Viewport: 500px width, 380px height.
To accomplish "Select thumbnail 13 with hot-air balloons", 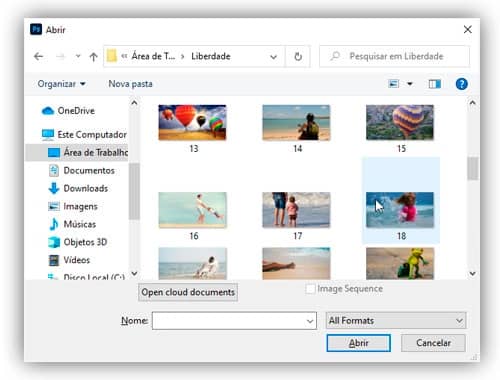I will (192, 122).
